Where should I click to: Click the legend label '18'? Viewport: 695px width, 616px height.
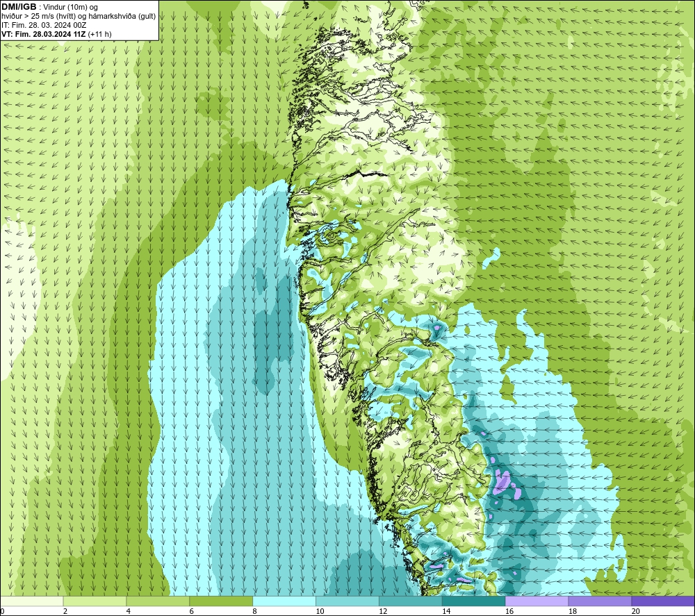573,612
